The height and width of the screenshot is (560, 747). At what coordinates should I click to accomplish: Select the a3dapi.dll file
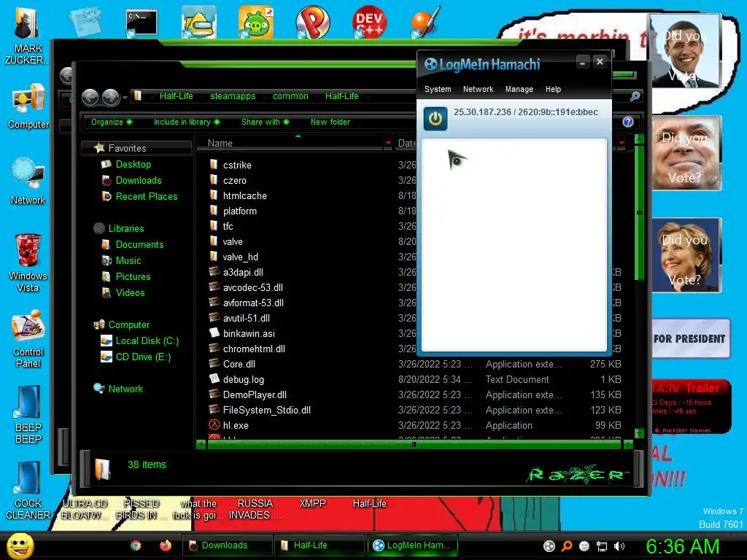242,273
